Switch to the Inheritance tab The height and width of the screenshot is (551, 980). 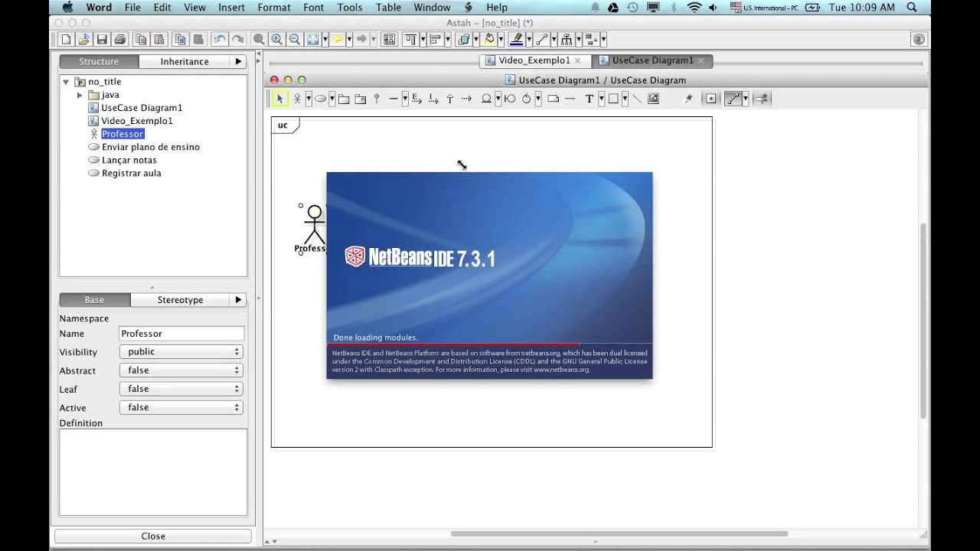coord(185,61)
